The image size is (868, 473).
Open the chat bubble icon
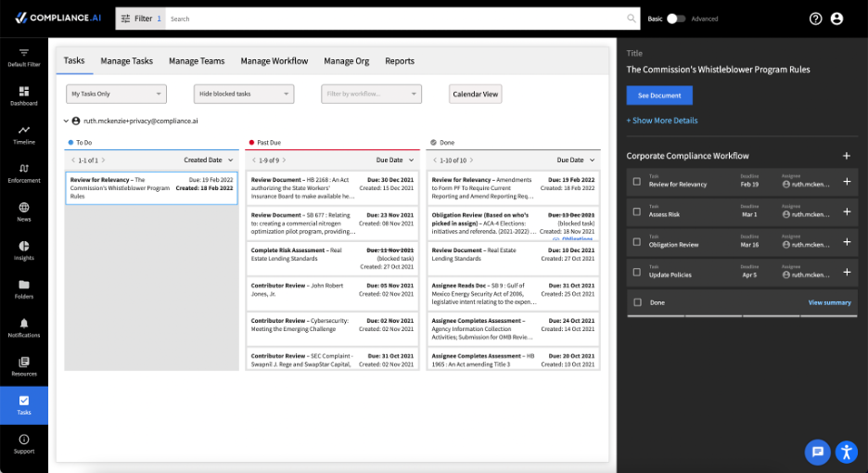tap(818, 452)
